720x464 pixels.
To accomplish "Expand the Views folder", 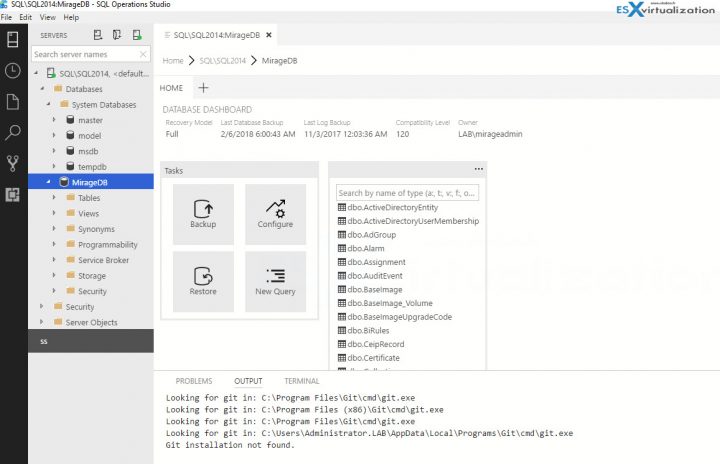I will click(54, 213).
